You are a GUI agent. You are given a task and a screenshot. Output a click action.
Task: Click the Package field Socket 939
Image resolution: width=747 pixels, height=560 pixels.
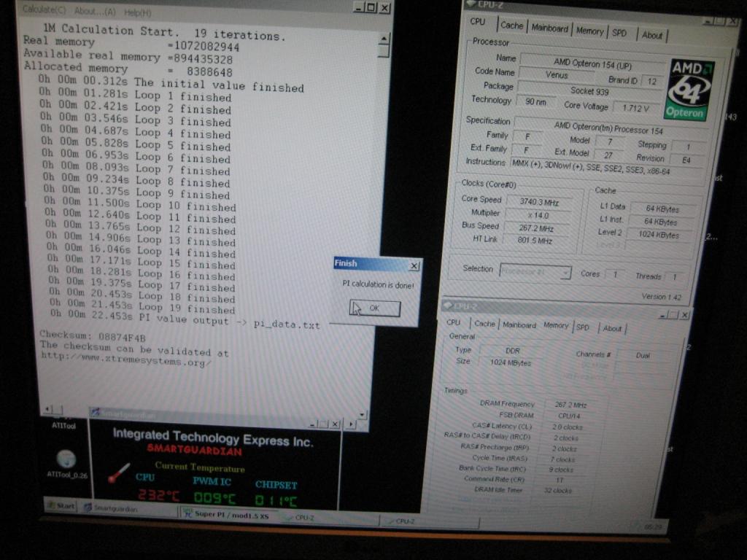pos(589,90)
